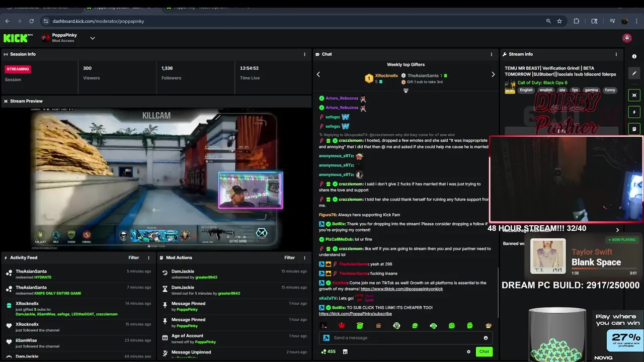This screenshot has width=644, height=362.
Task: Open user avatar menu top right
Action: (x=627, y=38)
